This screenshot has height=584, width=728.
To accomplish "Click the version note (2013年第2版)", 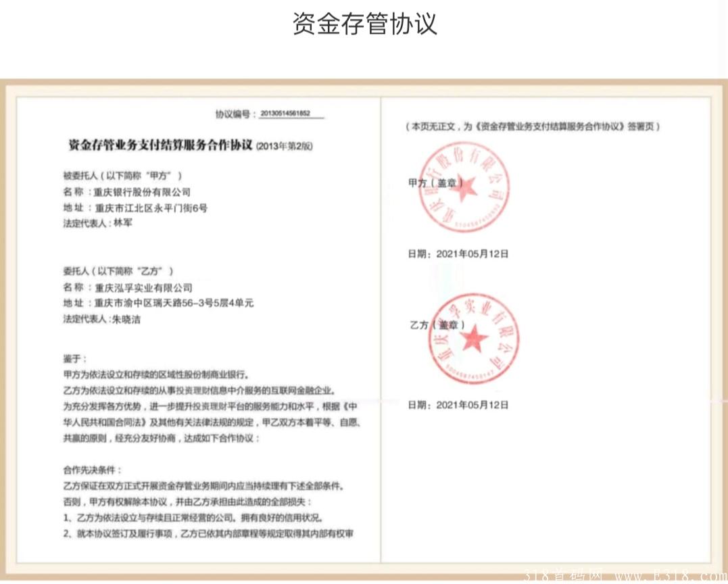I will 284,146.
